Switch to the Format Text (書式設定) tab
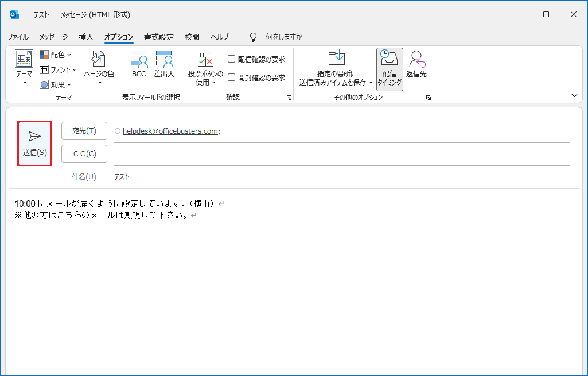This screenshot has width=588, height=376. click(158, 37)
